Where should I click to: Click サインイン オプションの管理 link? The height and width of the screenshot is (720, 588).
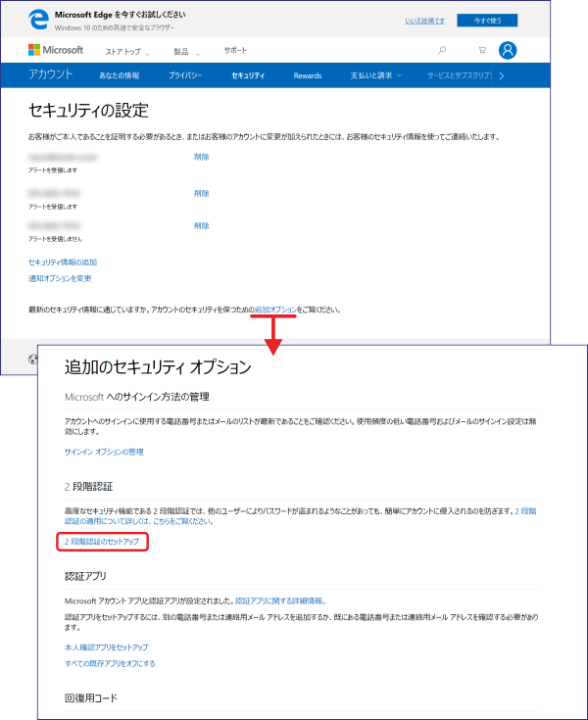point(104,452)
